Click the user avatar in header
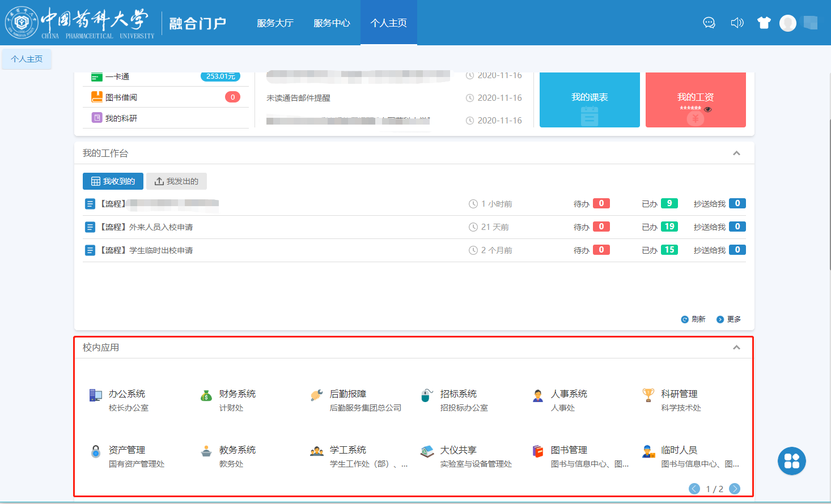This screenshot has width=831, height=504. point(788,23)
